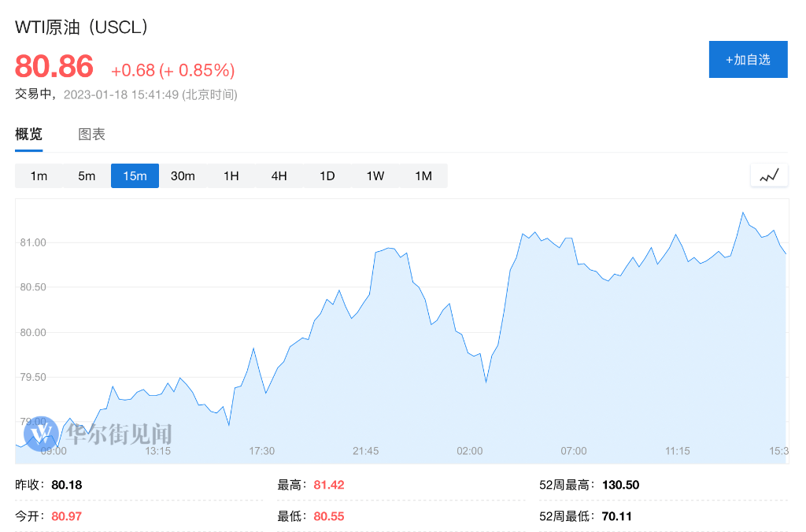The height and width of the screenshot is (532, 806).
Task: Click the 21:45 time axis label
Action: point(366,451)
